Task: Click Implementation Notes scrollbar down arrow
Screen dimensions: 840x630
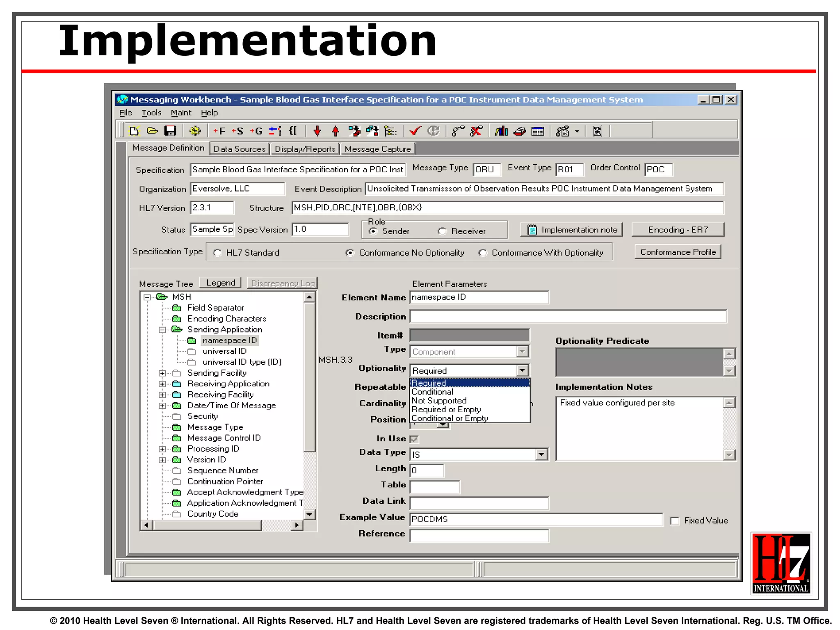Action: pos(729,455)
